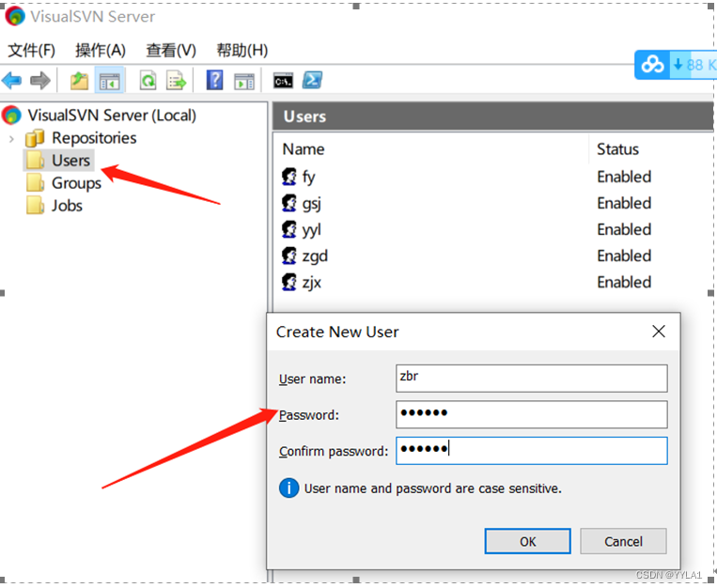Screen dimensions: 717x588
Task: Click the info icon in Create New User dialog
Action: tap(288, 488)
